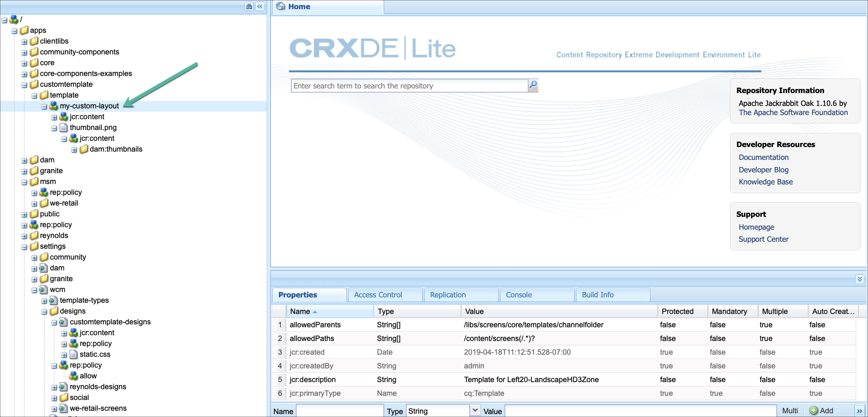Click the root node icon next to the slash
The image size is (868, 417).
14,20
